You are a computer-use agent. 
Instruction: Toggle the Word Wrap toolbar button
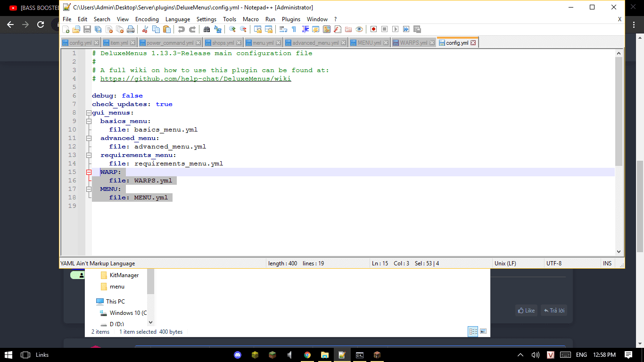tap(283, 29)
